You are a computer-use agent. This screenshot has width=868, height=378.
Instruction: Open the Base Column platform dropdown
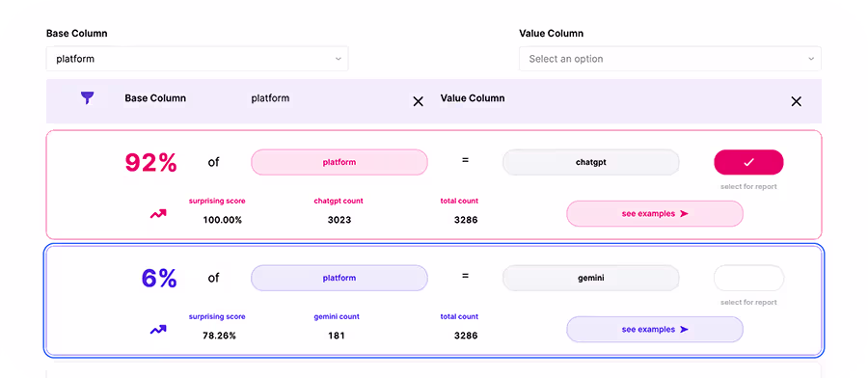(197, 59)
